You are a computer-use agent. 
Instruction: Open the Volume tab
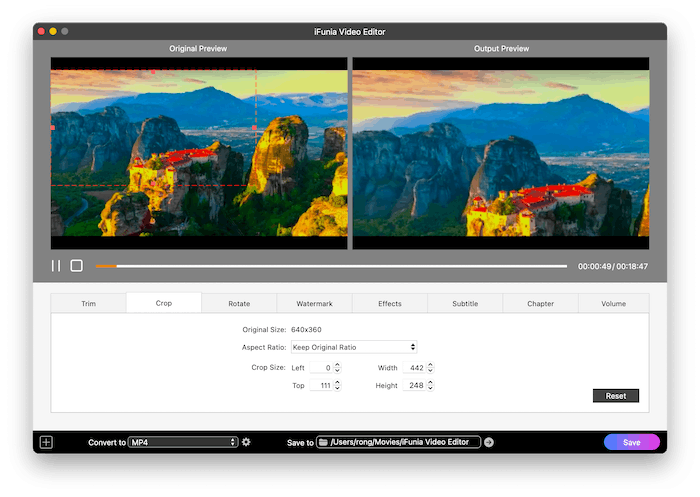click(614, 303)
